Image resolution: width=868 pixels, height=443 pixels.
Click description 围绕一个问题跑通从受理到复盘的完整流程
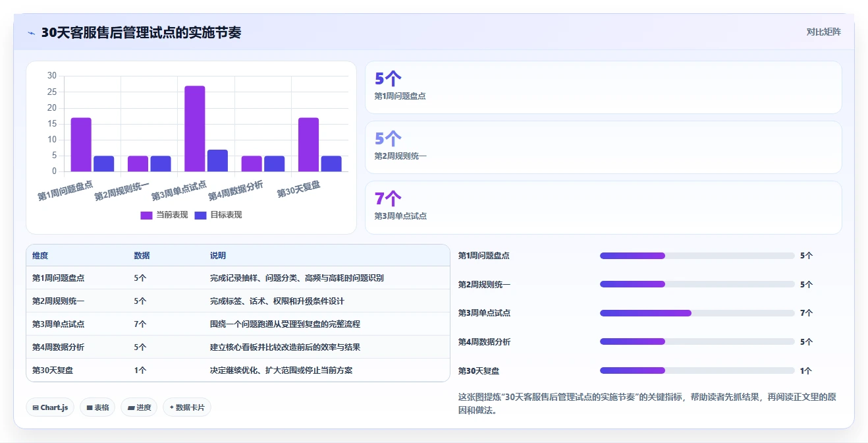(x=285, y=324)
